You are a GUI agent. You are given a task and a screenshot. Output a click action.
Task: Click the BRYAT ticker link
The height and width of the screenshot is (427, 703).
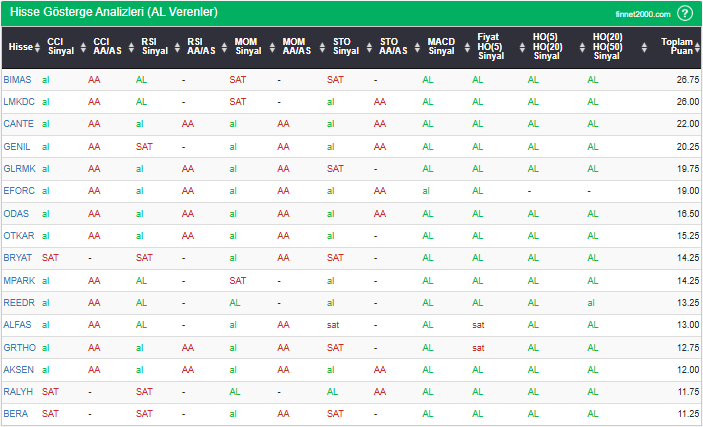pyautogui.click(x=18, y=258)
